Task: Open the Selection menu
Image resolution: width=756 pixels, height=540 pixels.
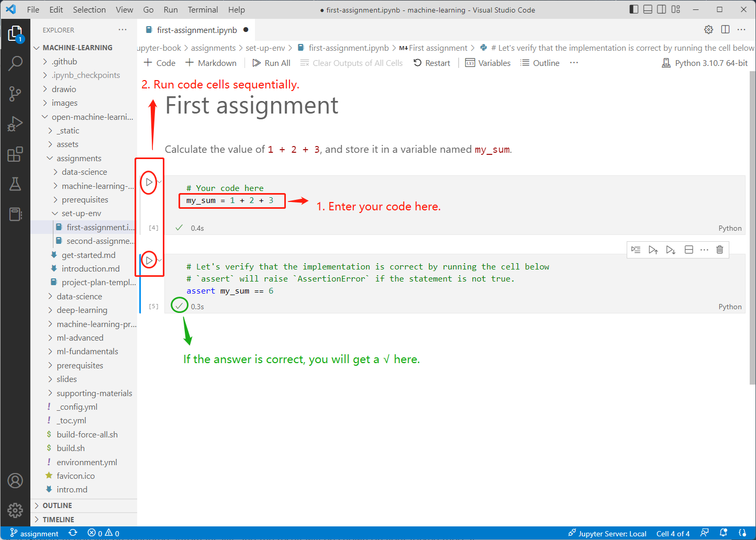Action: point(89,9)
